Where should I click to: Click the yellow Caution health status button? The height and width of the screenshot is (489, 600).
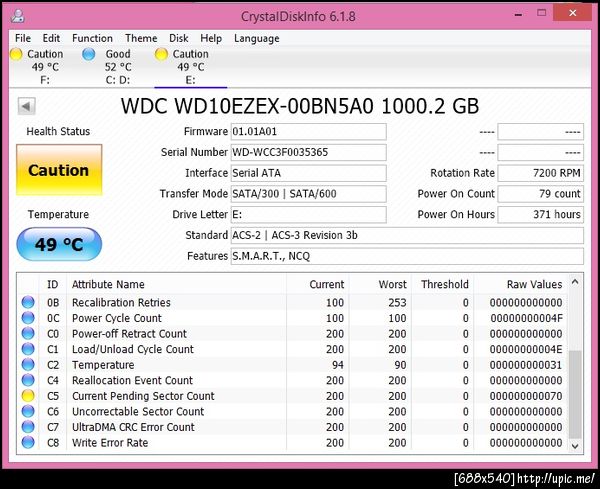(x=59, y=170)
